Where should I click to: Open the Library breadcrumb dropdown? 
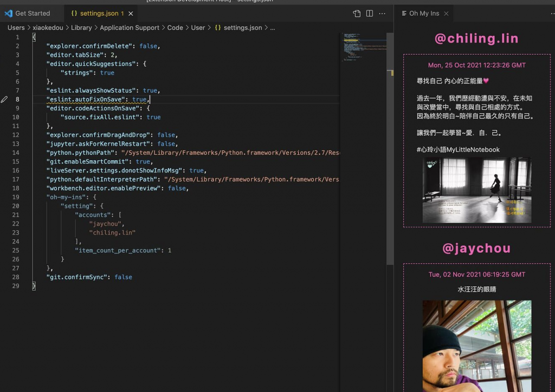tap(81, 28)
